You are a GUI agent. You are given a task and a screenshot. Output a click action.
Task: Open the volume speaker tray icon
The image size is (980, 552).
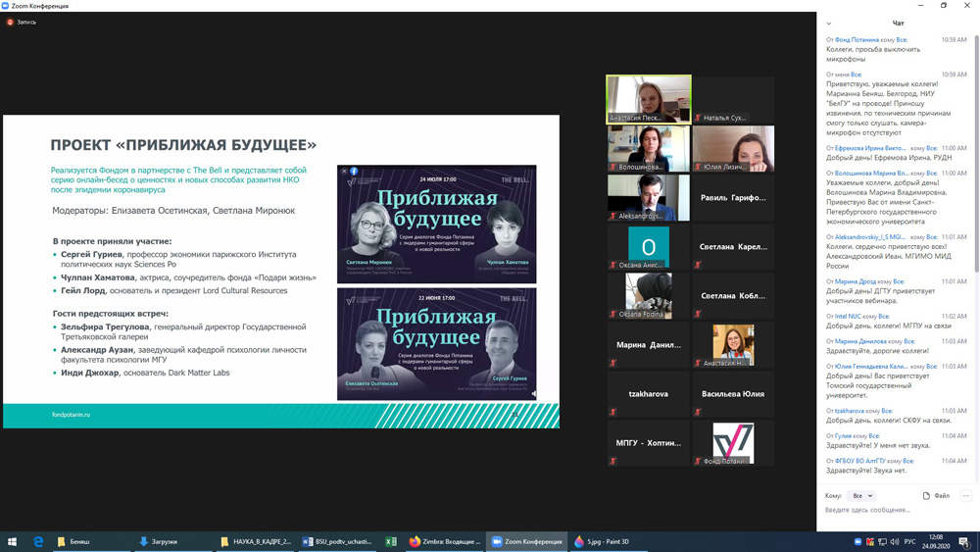pos(895,541)
